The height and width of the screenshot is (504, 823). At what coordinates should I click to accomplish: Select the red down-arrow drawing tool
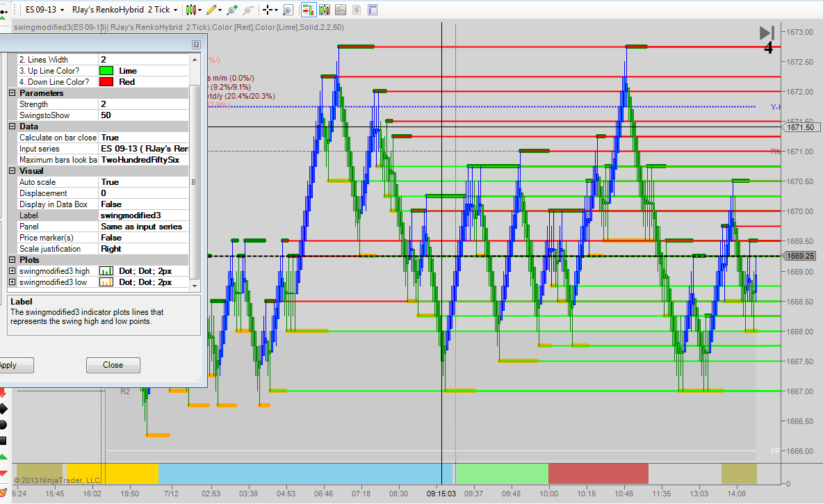3,393
